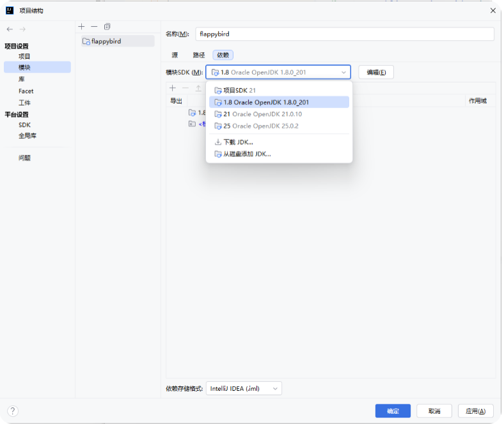Screen dimensions: 504x424
Task: Confirm with the 确定 button
Action: (x=393, y=411)
